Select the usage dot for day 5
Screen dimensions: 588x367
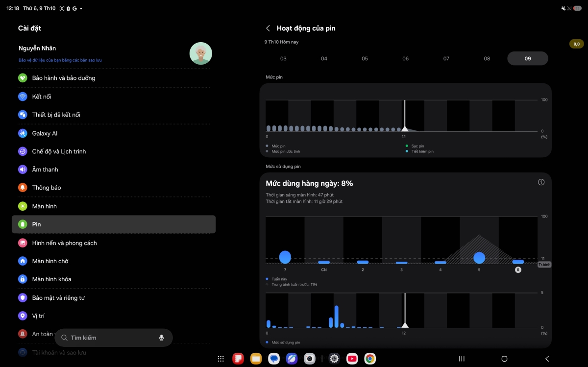click(479, 258)
